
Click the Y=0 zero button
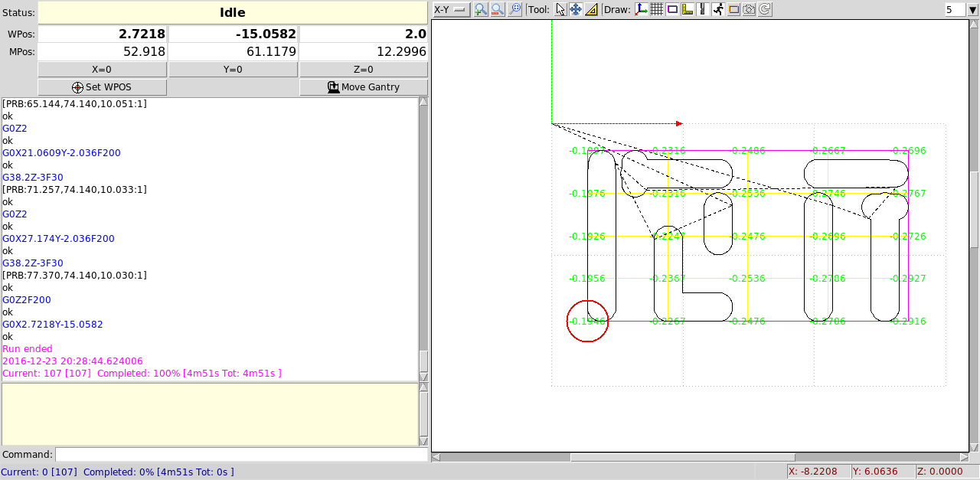(x=233, y=70)
